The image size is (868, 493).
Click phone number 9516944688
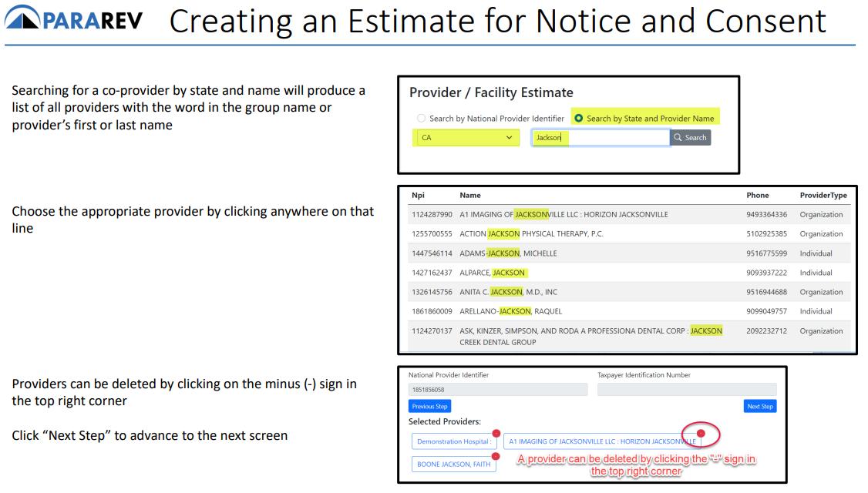[x=767, y=292]
